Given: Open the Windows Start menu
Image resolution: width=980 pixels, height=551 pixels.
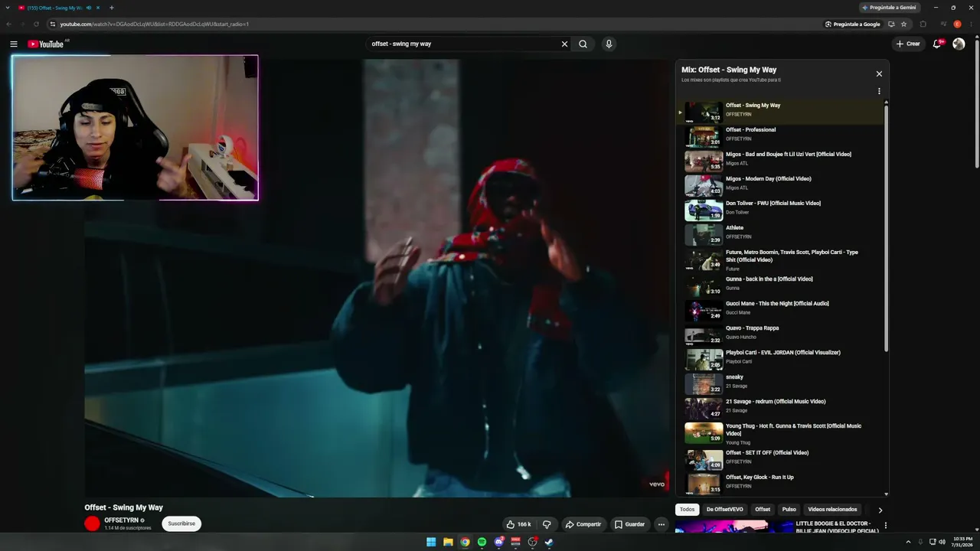Looking at the screenshot, I should point(431,542).
